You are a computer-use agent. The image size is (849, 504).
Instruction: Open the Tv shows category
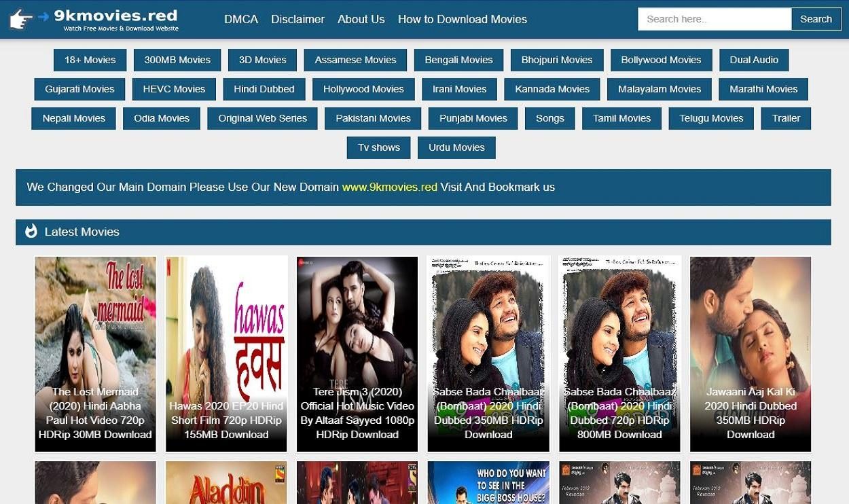pyautogui.click(x=379, y=147)
